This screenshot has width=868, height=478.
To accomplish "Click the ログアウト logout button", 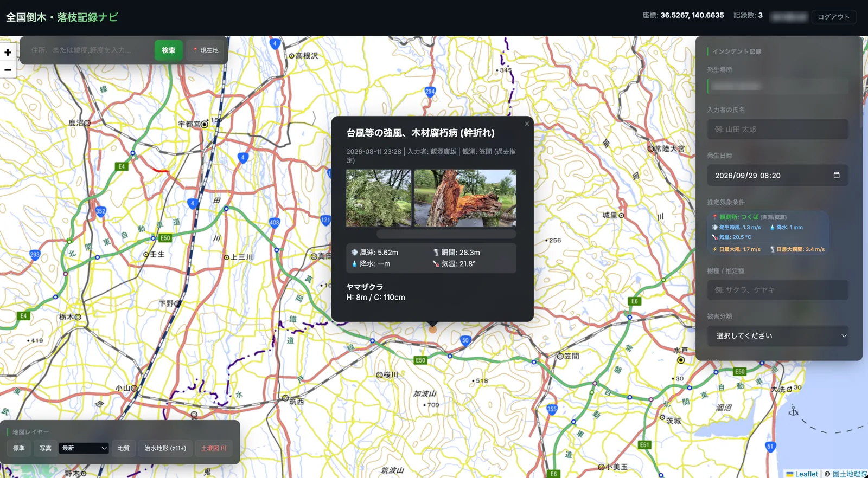I will pyautogui.click(x=833, y=17).
